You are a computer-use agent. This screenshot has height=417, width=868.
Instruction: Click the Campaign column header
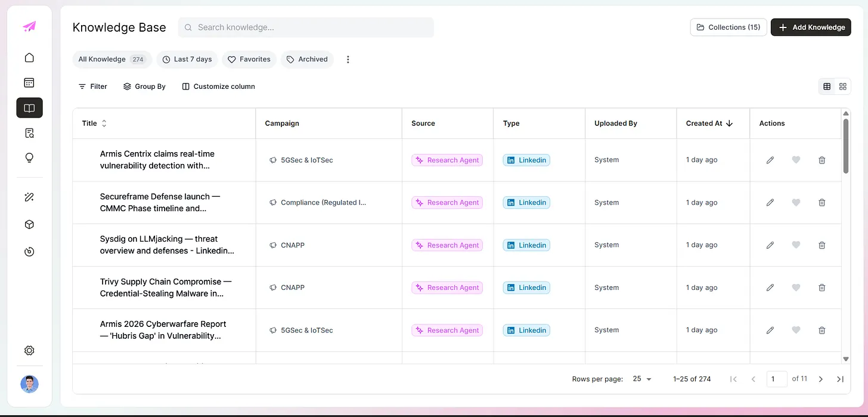pos(282,123)
